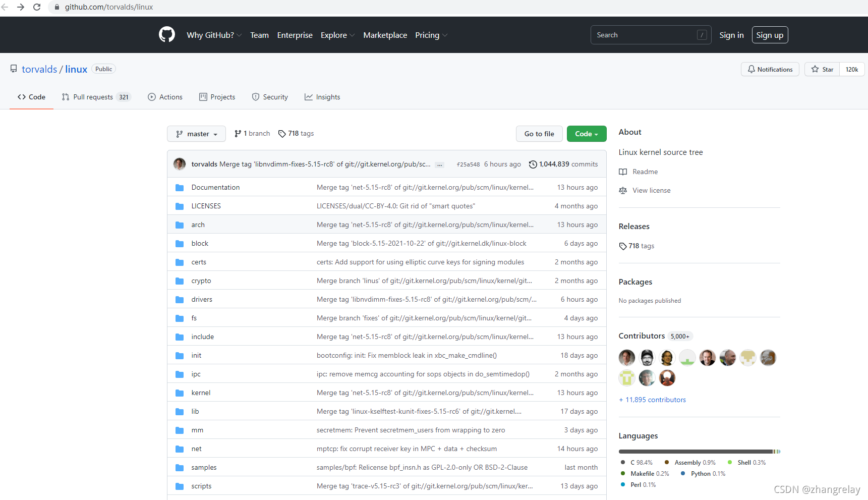Viewport: 868px width, 500px height.
Task: Switch to the Security tab
Action: tap(270, 97)
